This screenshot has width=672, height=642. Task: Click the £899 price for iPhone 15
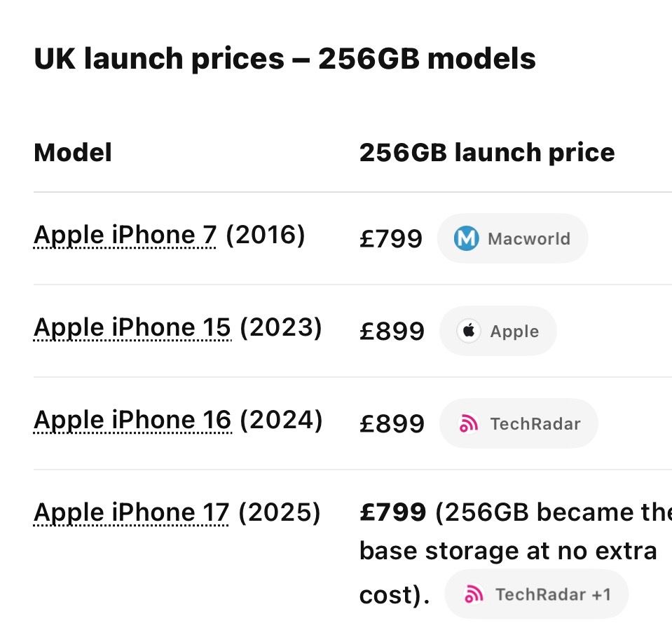(392, 332)
